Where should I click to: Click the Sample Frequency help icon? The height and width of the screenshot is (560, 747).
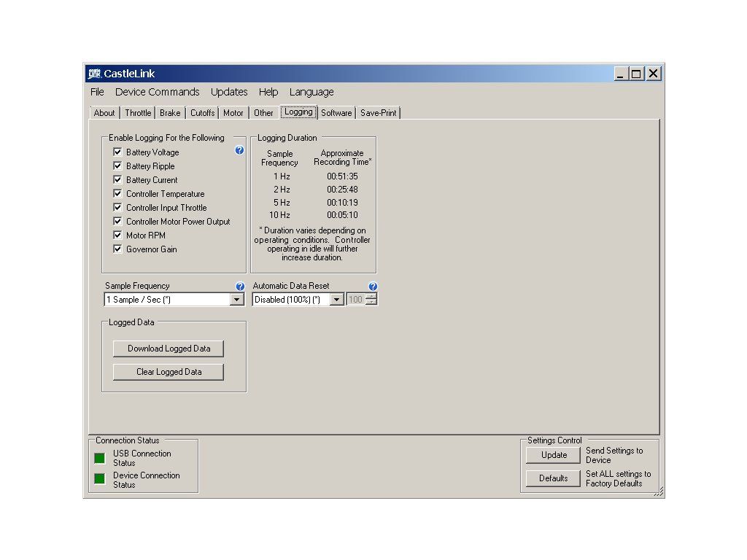point(240,287)
